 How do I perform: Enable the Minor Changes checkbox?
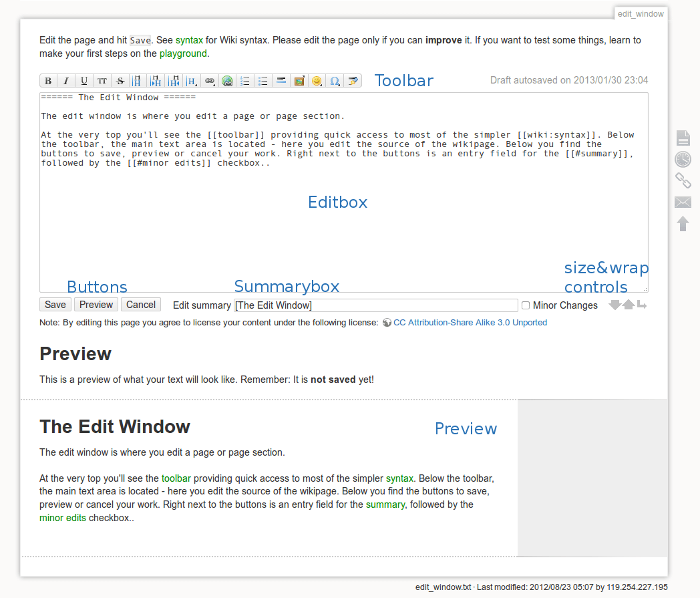pyautogui.click(x=526, y=305)
